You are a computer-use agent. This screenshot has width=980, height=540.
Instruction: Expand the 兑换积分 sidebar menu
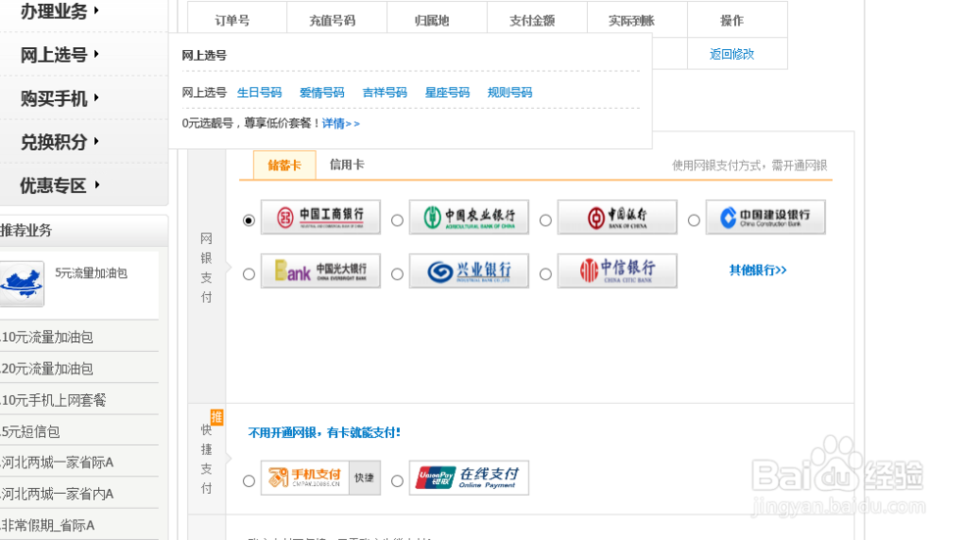pyautogui.click(x=60, y=142)
